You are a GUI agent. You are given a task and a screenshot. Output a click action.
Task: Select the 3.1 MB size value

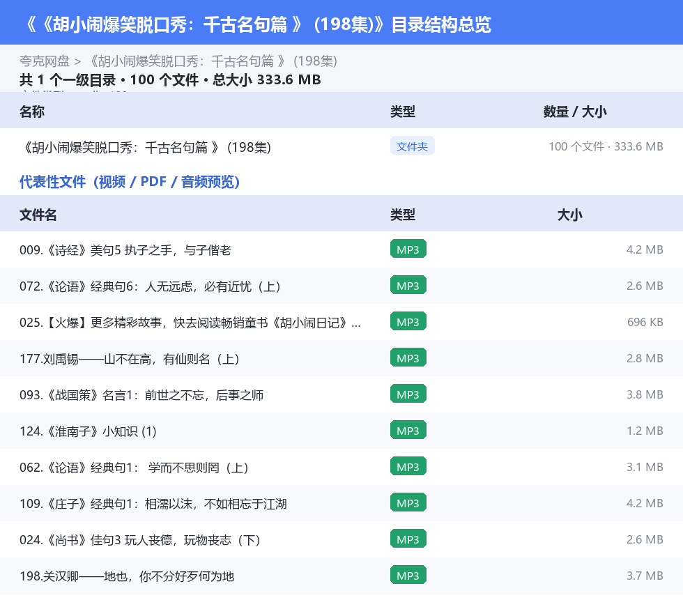click(645, 467)
